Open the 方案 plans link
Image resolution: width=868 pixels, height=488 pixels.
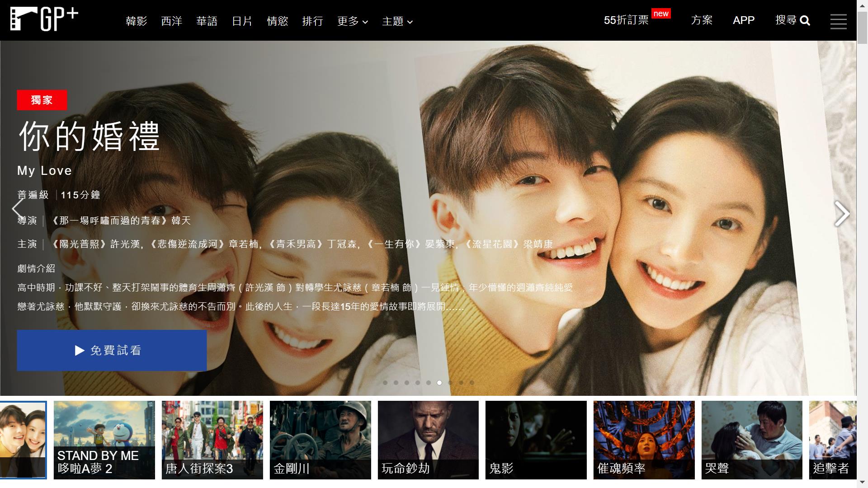(701, 20)
